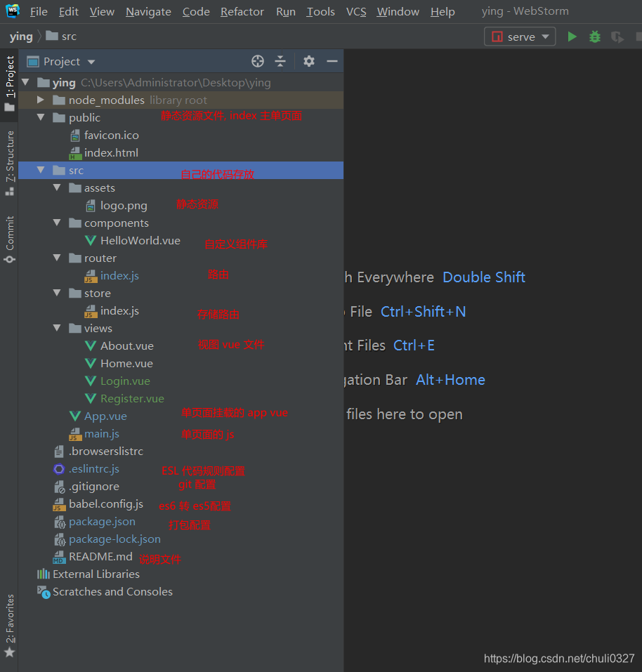Screen dimensions: 642x672
Task: Collapse the store folder
Action: pyautogui.click(x=57, y=293)
